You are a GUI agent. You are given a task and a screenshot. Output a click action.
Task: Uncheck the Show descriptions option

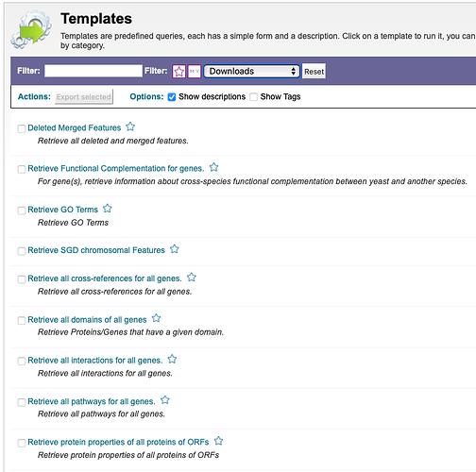pos(172,97)
